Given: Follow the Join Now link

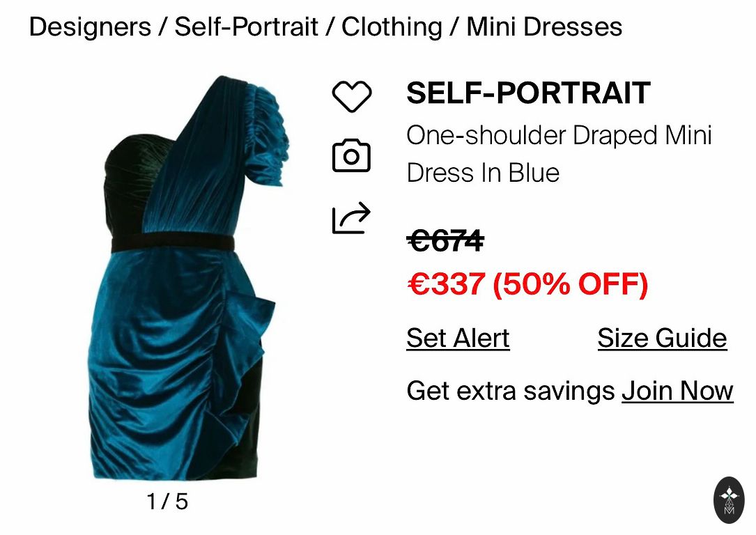Looking at the screenshot, I should click(x=677, y=390).
